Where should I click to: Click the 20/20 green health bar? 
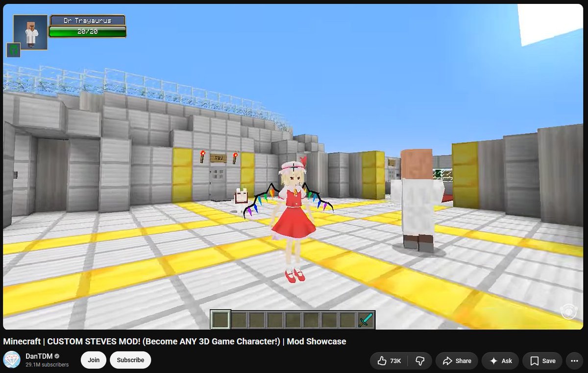tap(87, 32)
